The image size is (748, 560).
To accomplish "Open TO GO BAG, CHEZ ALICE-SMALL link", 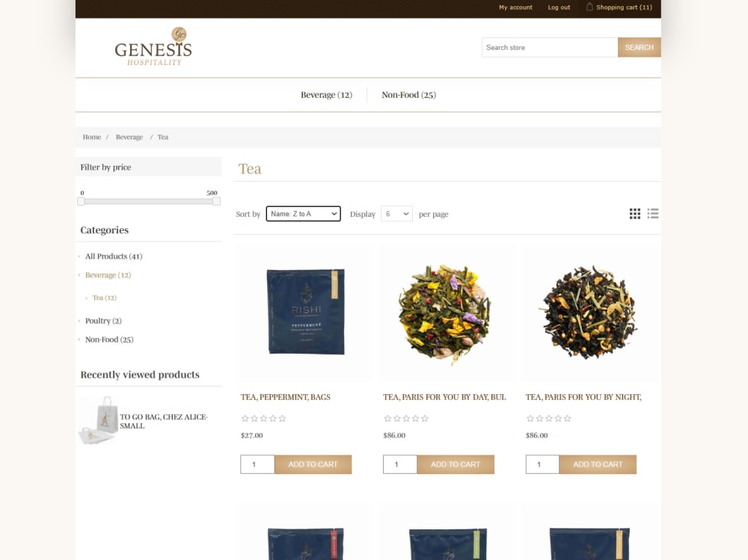I will (x=164, y=421).
